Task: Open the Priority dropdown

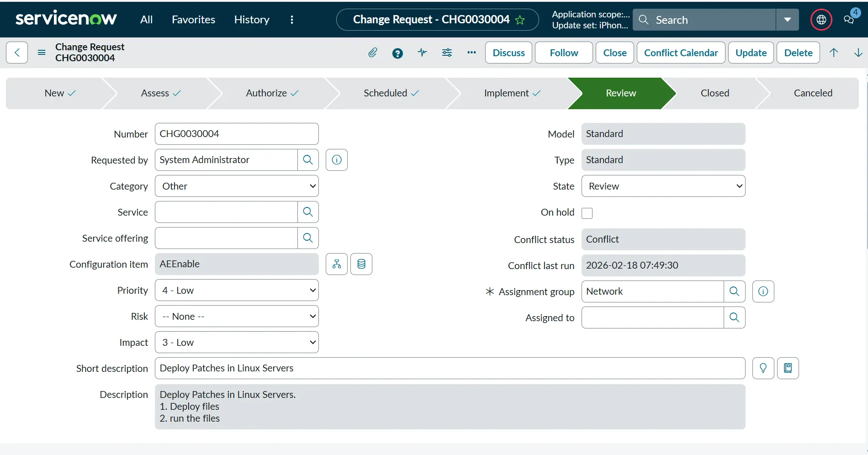Action: [237, 291]
